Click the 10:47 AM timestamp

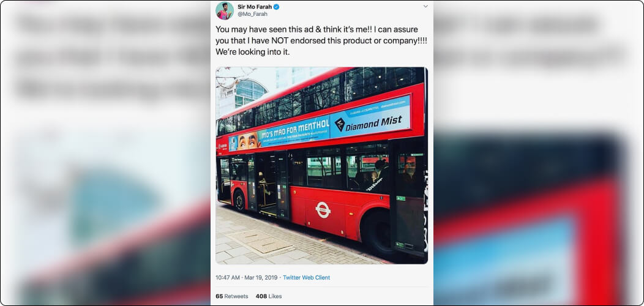[228, 278]
